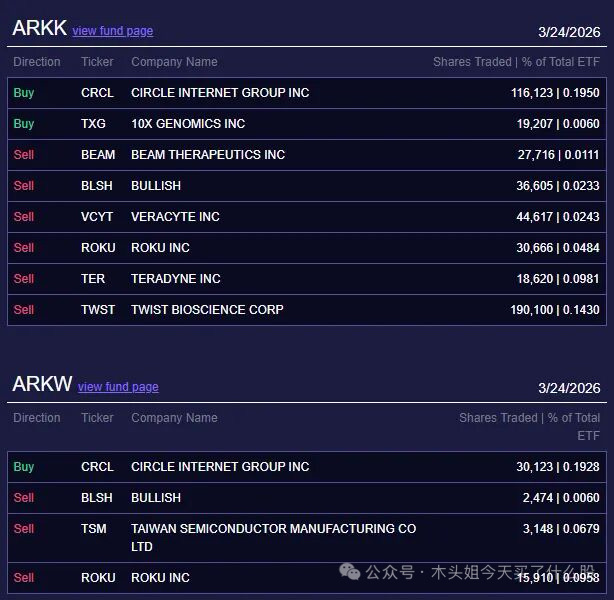Select ROKU ticker in ARKK table
This screenshot has width=614, height=600.
click(98, 248)
